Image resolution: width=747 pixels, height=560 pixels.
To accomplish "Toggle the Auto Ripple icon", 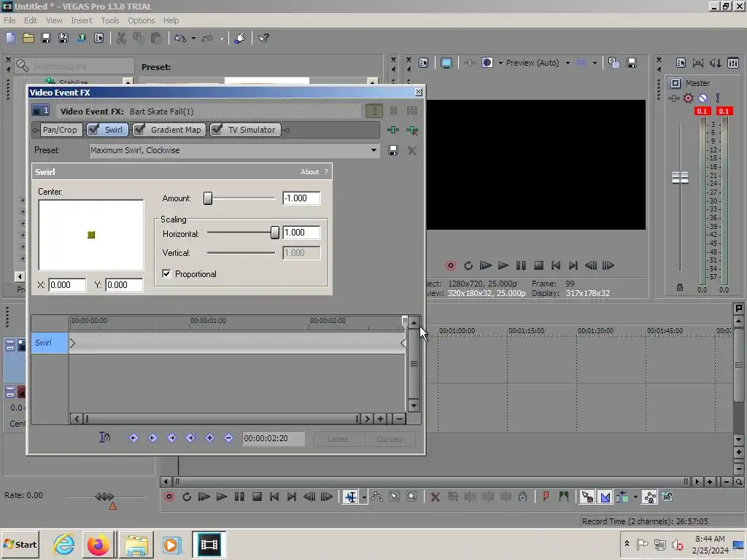I will (x=622, y=497).
